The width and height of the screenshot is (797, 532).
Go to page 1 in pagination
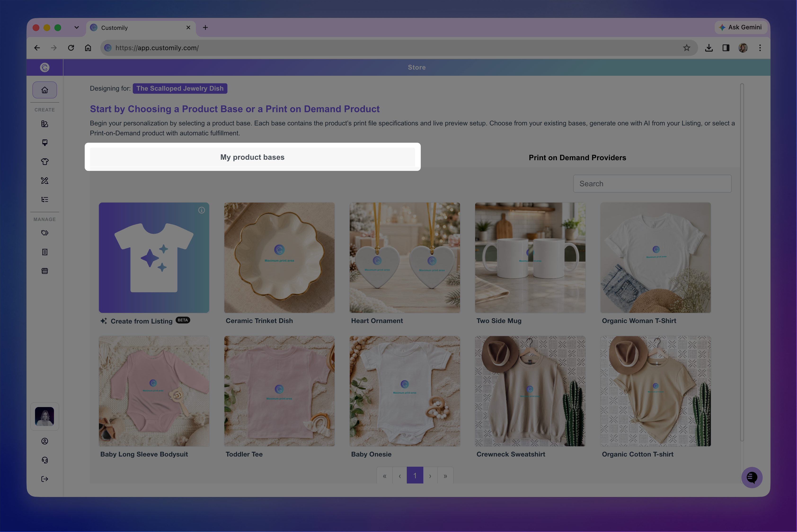[415, 475]
